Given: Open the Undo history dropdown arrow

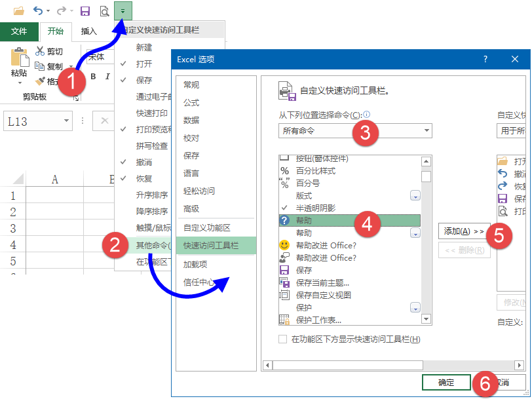Looking at the screenshot, I should (x=48, y=11).
